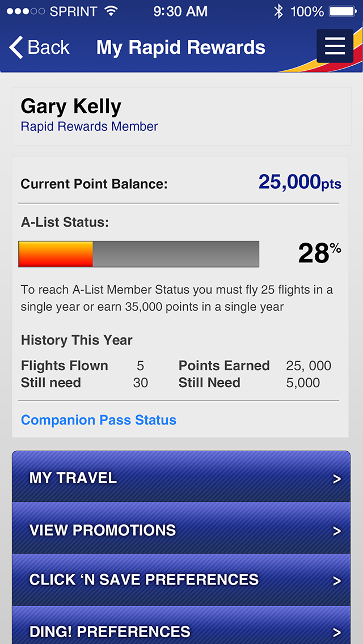The width and height of the screenshot is (363, 644).
Task: Open DING! PREFERENCES item
Action: click(110, 632)
